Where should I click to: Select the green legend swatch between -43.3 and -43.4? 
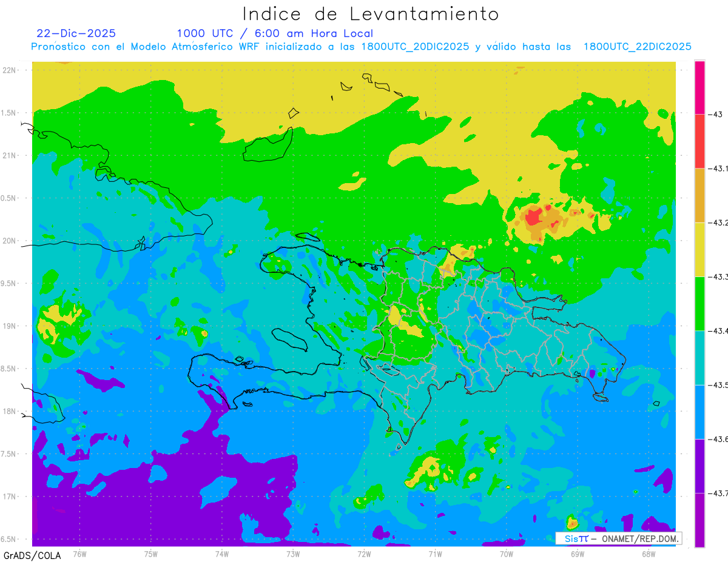(699, 303)
